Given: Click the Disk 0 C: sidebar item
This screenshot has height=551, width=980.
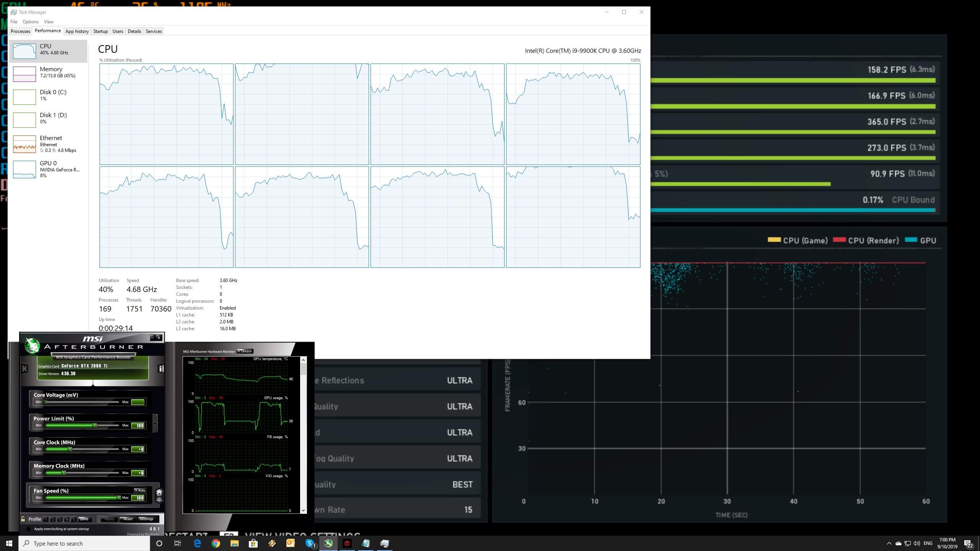Looking at the screenshot, I should pos(51,96).
